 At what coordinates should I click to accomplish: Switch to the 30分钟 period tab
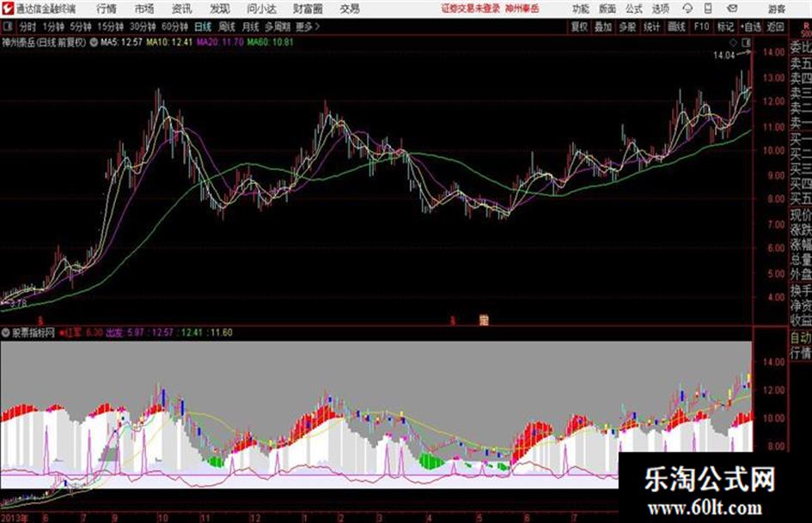(x=143, y=27)
